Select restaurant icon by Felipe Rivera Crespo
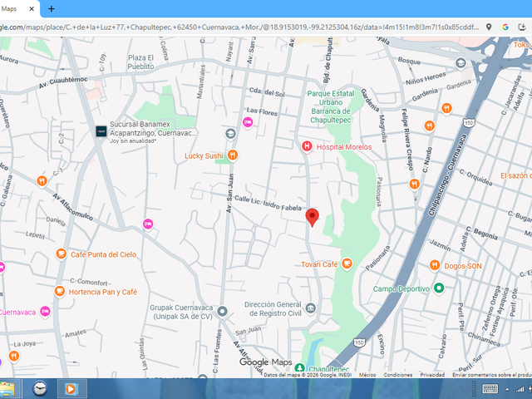The image size is (532, 399). pos(414,185)
